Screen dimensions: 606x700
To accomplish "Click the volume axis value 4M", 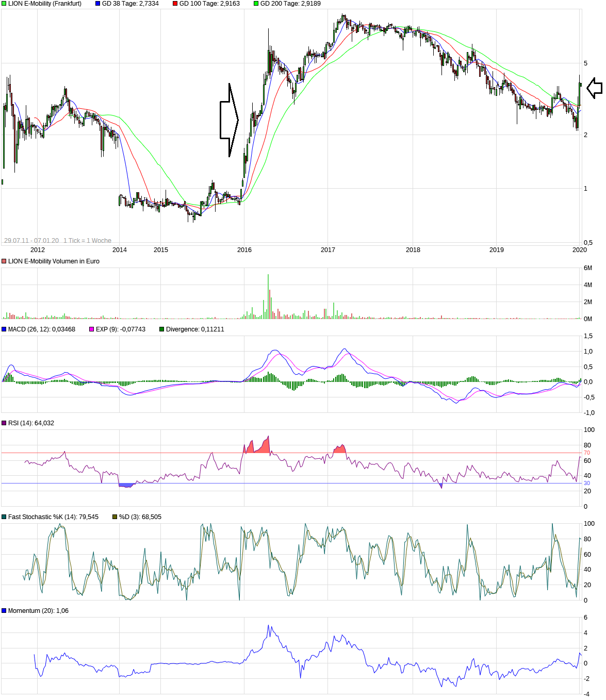I will 588,285.
